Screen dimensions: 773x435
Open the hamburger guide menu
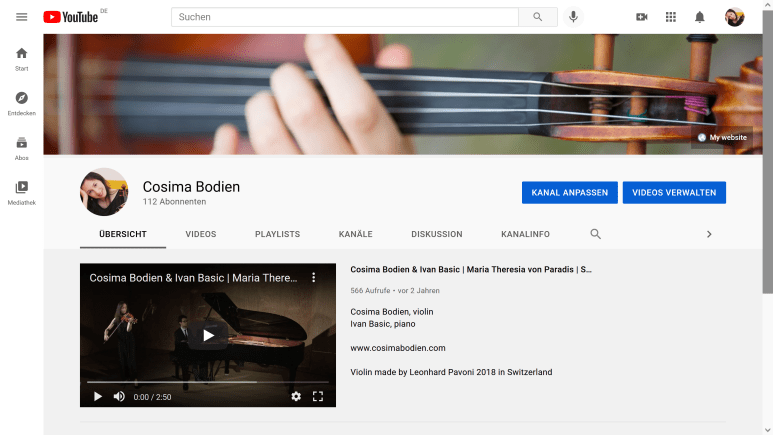(21, 17)
